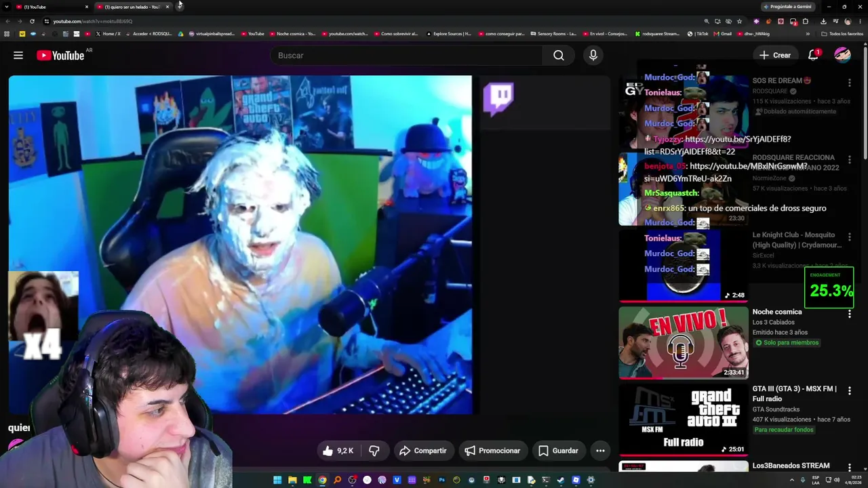Open 'GTA III (GTA 3) - MSX FM' title

795,394
